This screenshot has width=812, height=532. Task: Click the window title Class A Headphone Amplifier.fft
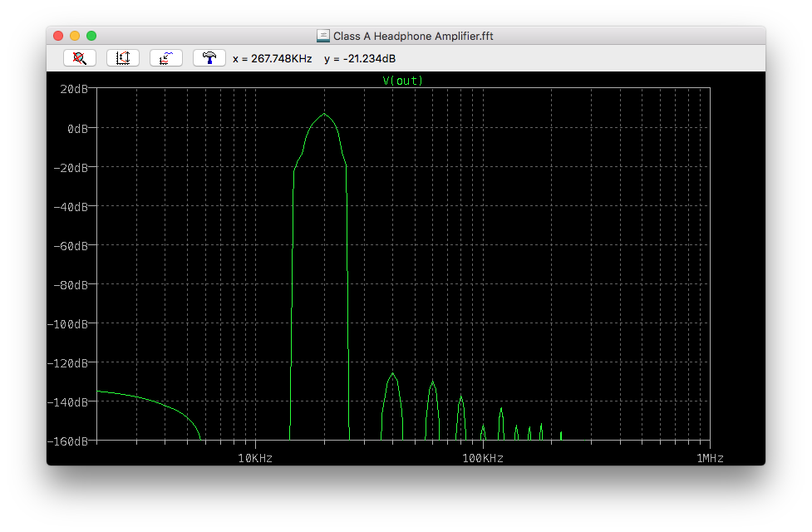(x=413, y=37)
